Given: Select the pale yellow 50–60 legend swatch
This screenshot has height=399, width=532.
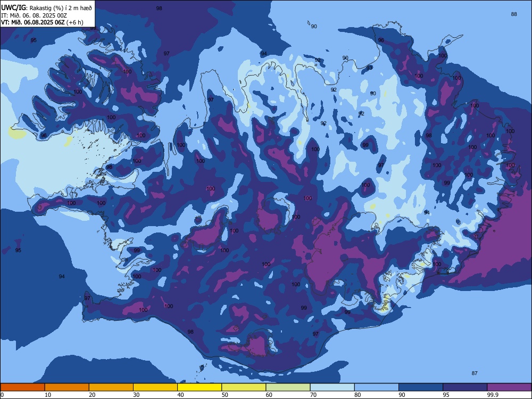Looking at the screenshot, I should (244, 387).
